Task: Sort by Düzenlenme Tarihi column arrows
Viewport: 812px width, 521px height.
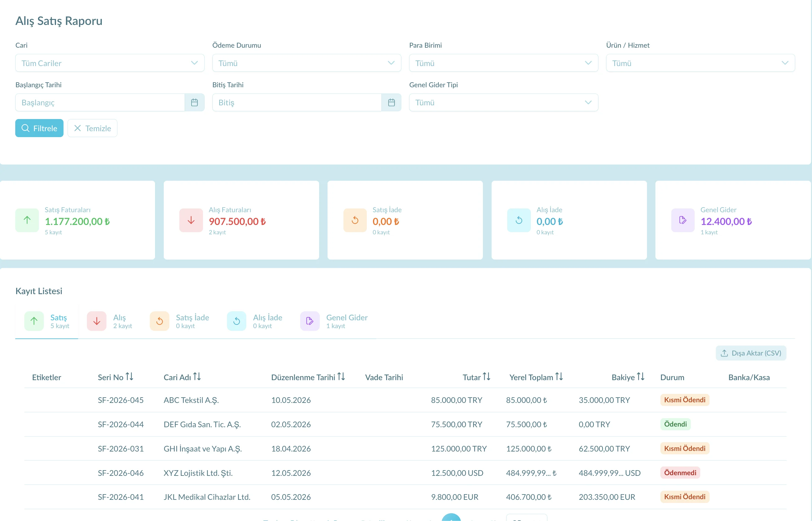Action: point(341,376)
